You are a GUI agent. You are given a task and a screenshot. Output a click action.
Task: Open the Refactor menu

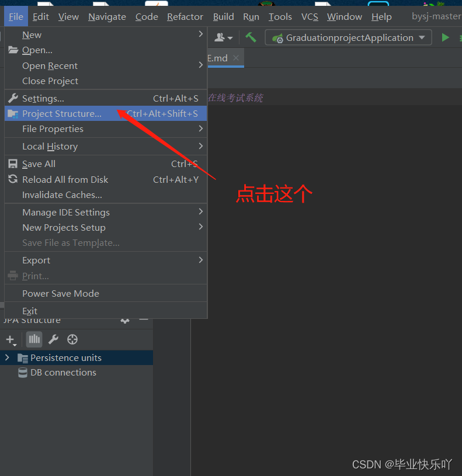(185, 17)
